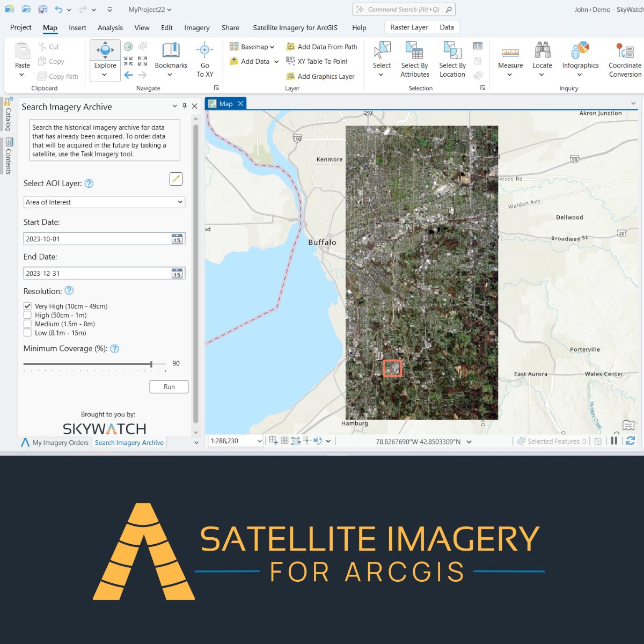Viewport: 644px width, 644px height.
Task: Click the Undo arrow icon
Action: click(x=58, y=10)
